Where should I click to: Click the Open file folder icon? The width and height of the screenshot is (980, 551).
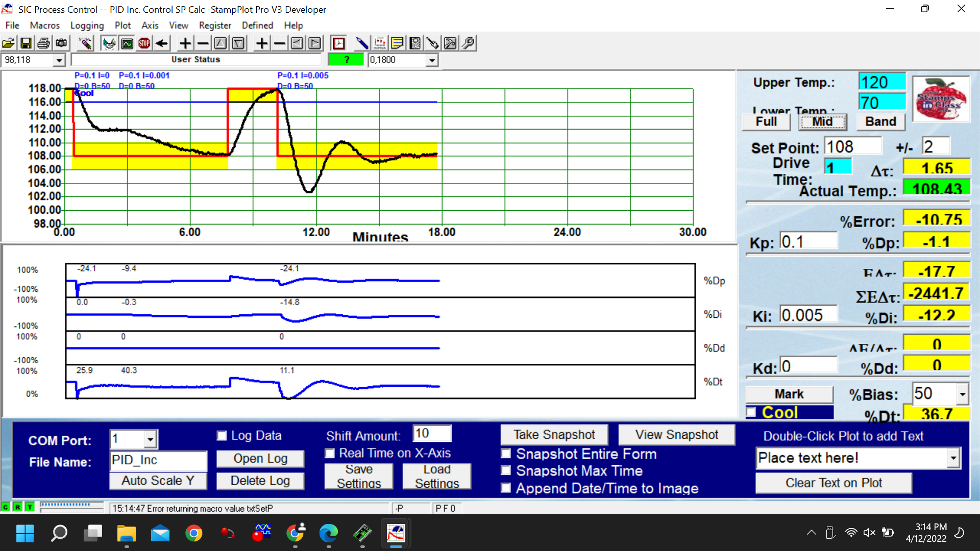(x=9, y=43)
